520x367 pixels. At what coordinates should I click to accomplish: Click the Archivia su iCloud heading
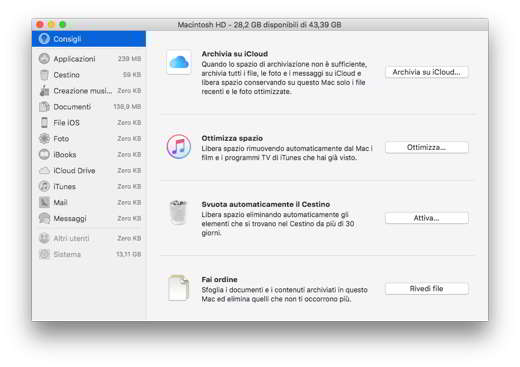tap(235, 54)
